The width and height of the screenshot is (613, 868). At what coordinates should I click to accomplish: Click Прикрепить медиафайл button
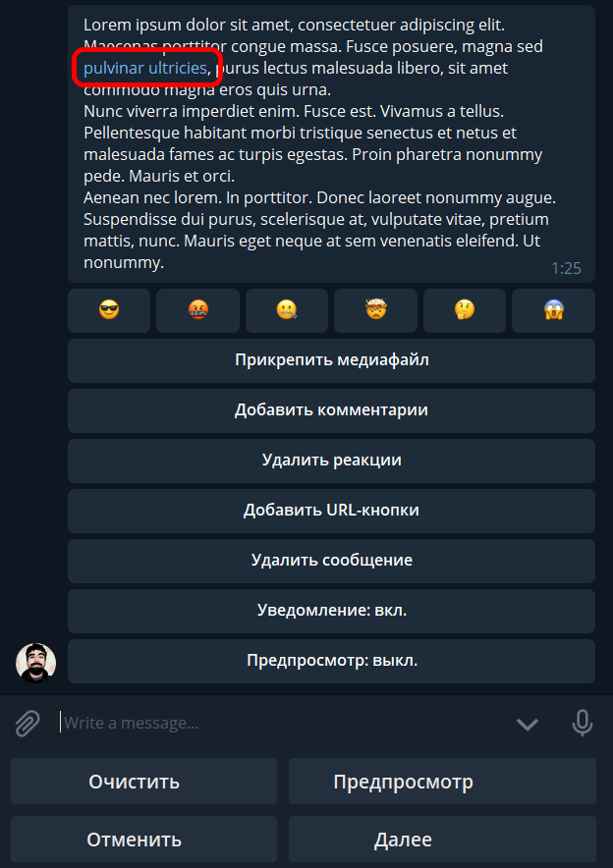(x=332, y=360)
